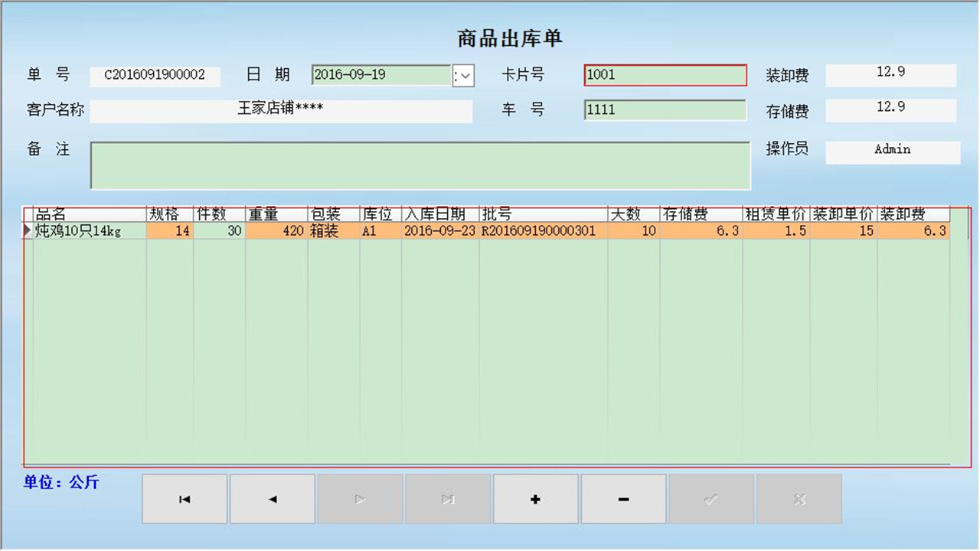980x551 pixels.
Task: Click the previous record arrow icon
Action: pos(272,499)
